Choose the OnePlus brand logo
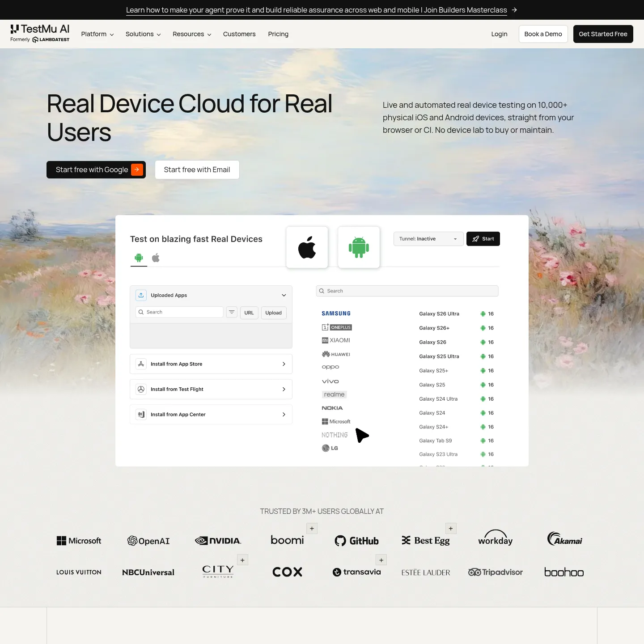This screenshot has height=644, width=644. 337,327
